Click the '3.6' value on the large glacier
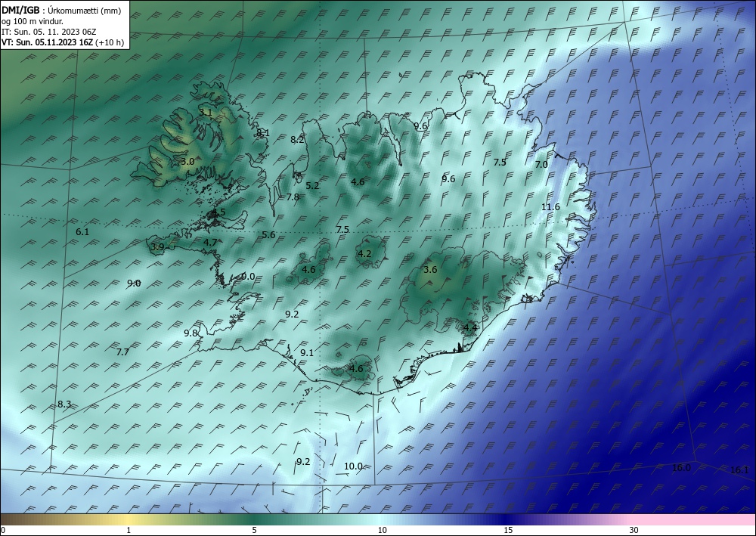756x536 pixels. pos(430,269)
